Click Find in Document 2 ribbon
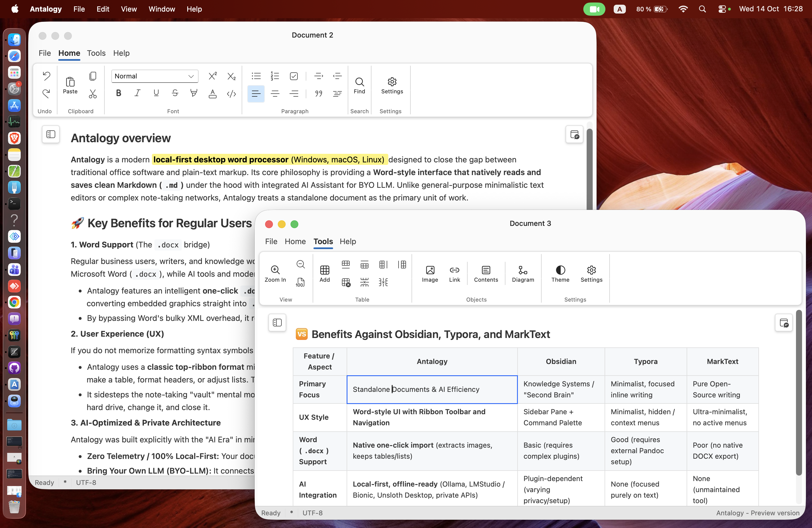812x528 pixels. point(359,85)
